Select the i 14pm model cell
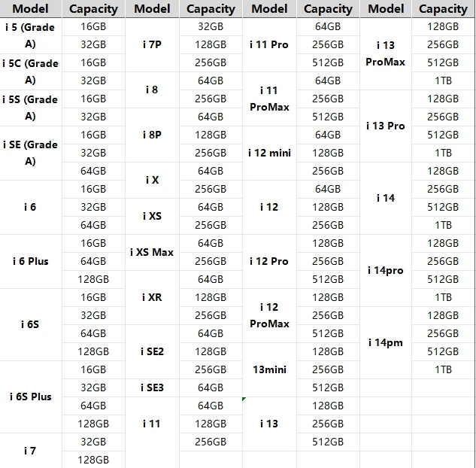476x468 pixels. click(386, 342)
